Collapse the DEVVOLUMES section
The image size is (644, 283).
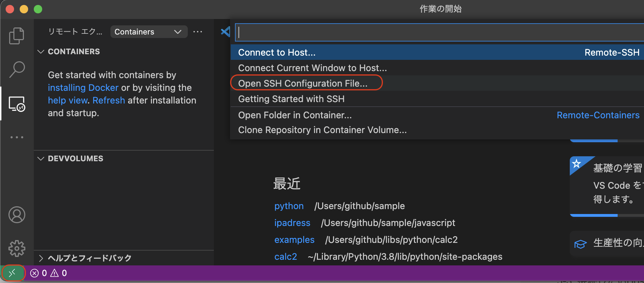pyautogui.click(x=70, y=158)
